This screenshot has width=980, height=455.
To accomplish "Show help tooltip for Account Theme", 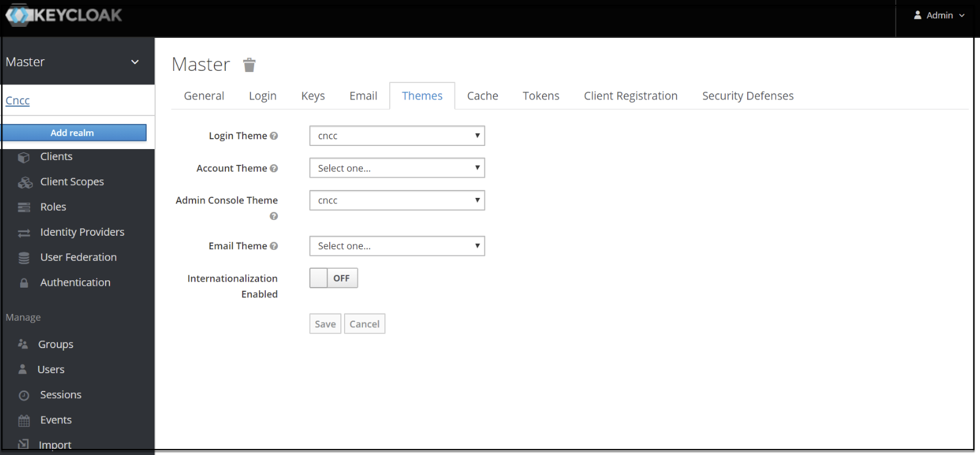I will click(x=274, y=168).
